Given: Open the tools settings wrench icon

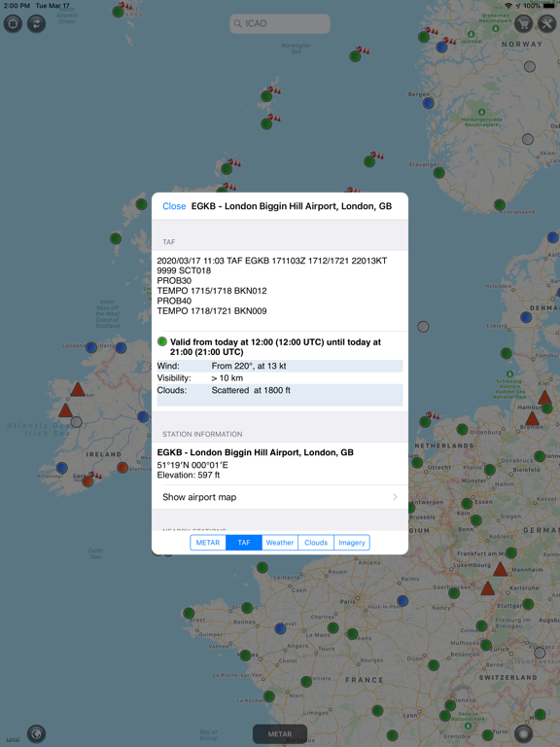Looking at the screenshot, I should pyautogui.click(x=546, y=23).
